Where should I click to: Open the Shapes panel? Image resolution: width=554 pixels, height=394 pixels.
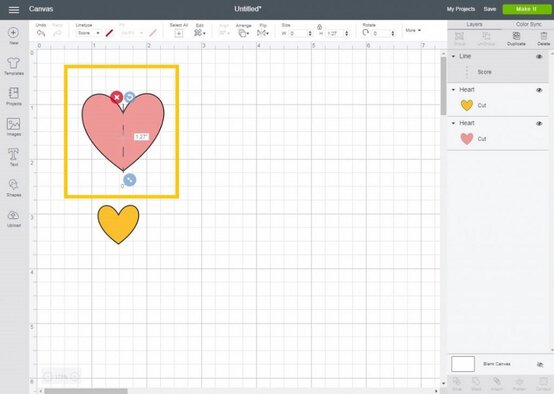pyautogui.click(x=13, y=188)
